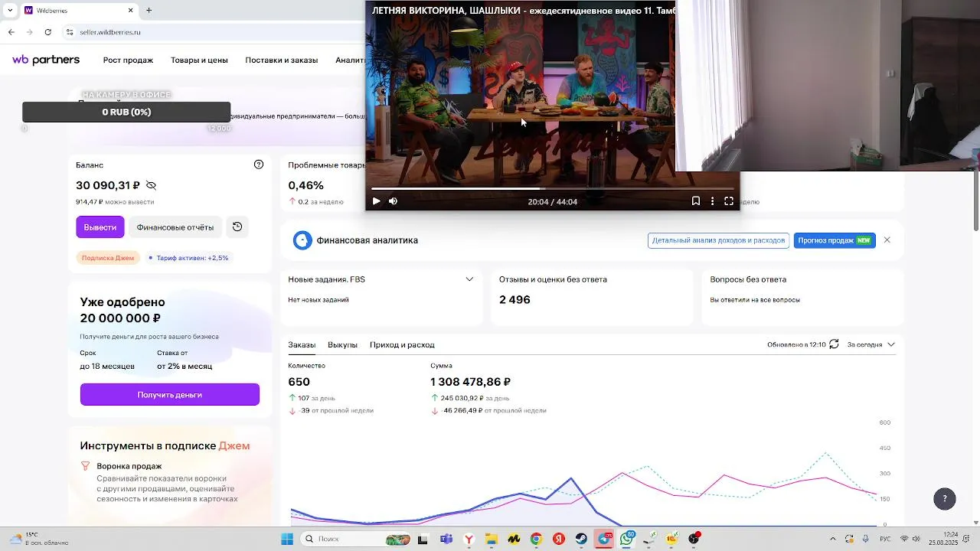View site information icon in address bar
Image resolution: width=980 pixels, height=551 pixels.
[x=70, y=32]
